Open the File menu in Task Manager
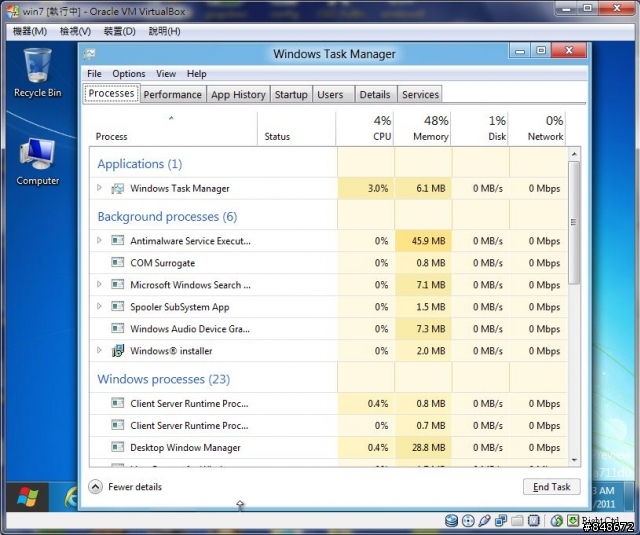 [x=94, y=74]
